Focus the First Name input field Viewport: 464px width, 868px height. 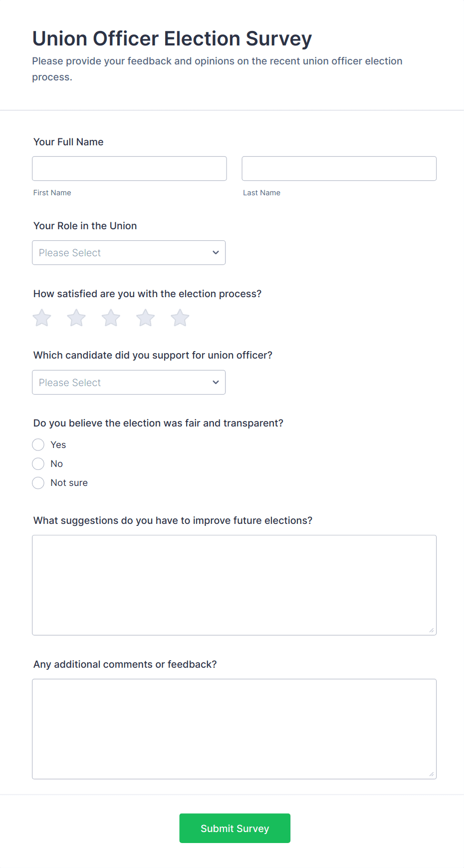point(129,169)
